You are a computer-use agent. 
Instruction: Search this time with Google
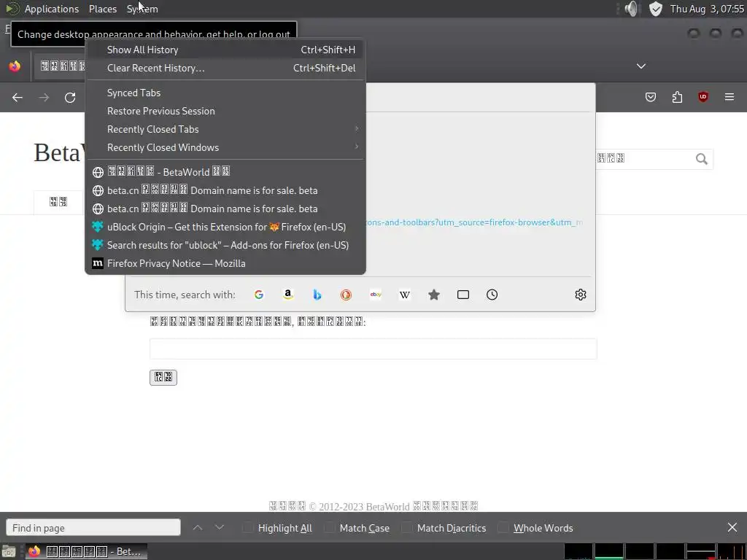coord(259,295)
